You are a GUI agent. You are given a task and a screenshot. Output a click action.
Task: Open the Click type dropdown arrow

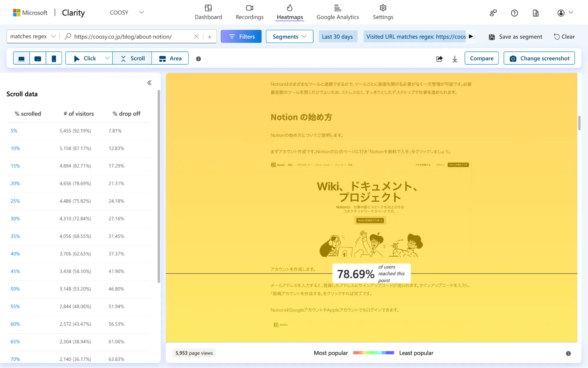click(107, 58)
